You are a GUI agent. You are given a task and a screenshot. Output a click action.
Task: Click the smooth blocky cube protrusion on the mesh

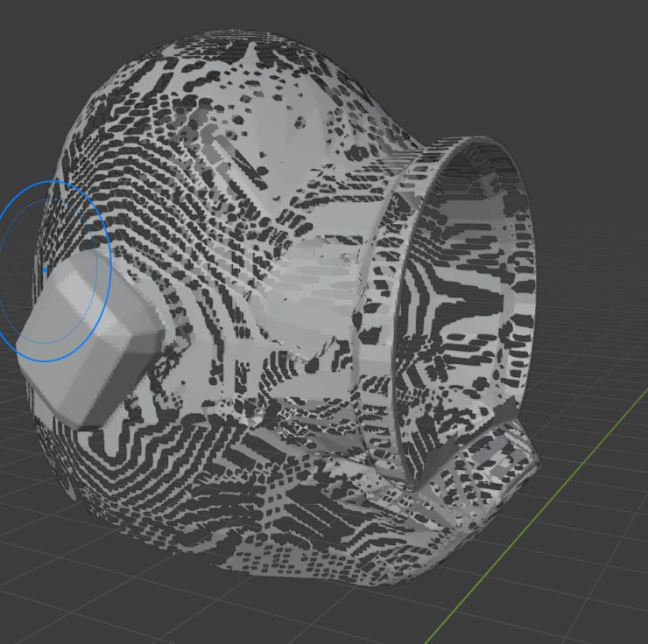[x=88, y=340]
